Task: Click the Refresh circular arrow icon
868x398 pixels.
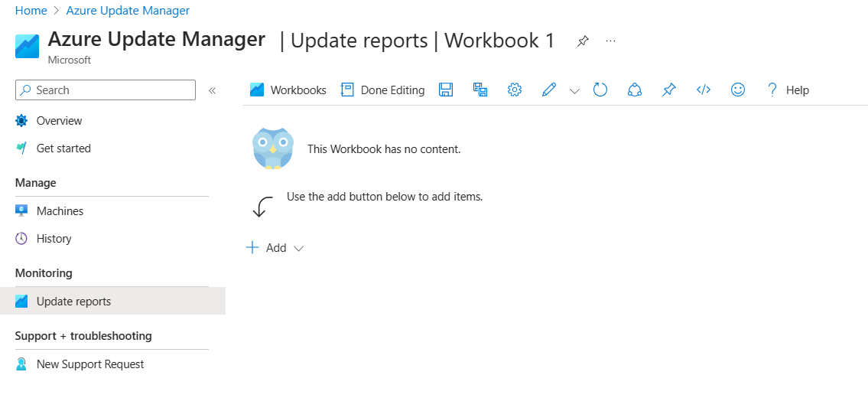Action: [600, 90]
